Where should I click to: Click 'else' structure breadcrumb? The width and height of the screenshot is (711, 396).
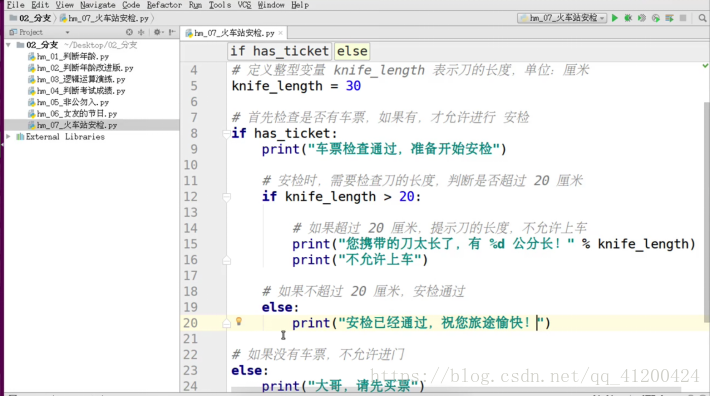click(352, 51)
